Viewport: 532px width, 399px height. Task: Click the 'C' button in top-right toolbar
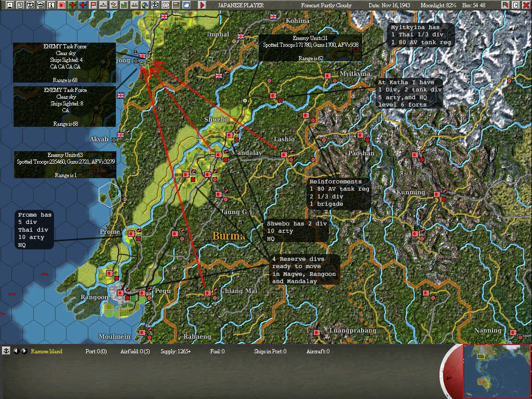pos(516,5)
